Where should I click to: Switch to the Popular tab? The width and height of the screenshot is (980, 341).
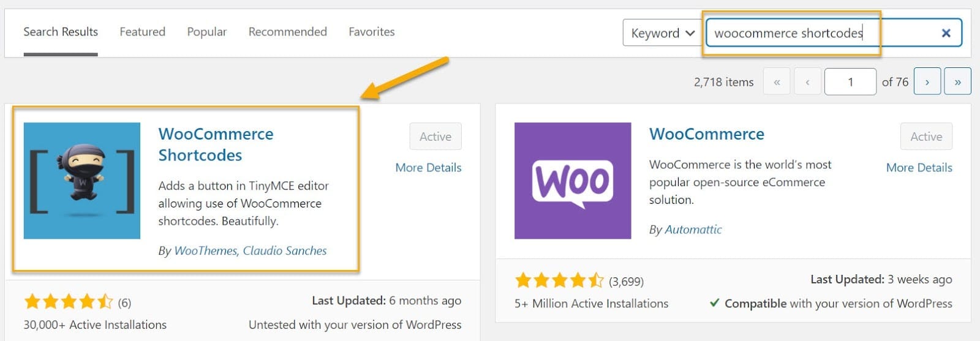pos(207,32)
